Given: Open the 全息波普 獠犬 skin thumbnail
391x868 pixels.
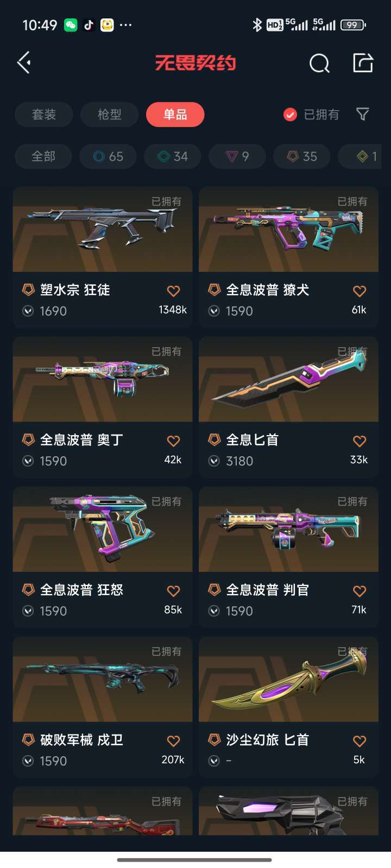Looking at the screenshot, I should point(288,229).
